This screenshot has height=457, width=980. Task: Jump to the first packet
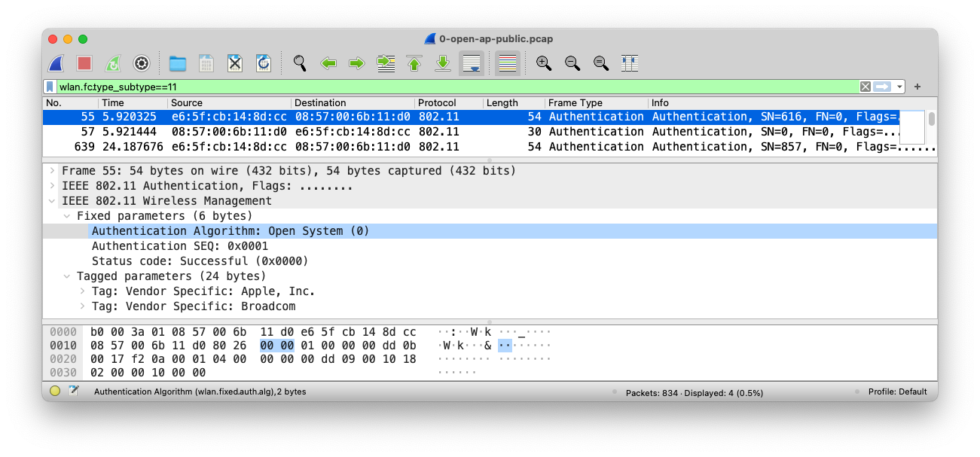click(x=414, y=63)
